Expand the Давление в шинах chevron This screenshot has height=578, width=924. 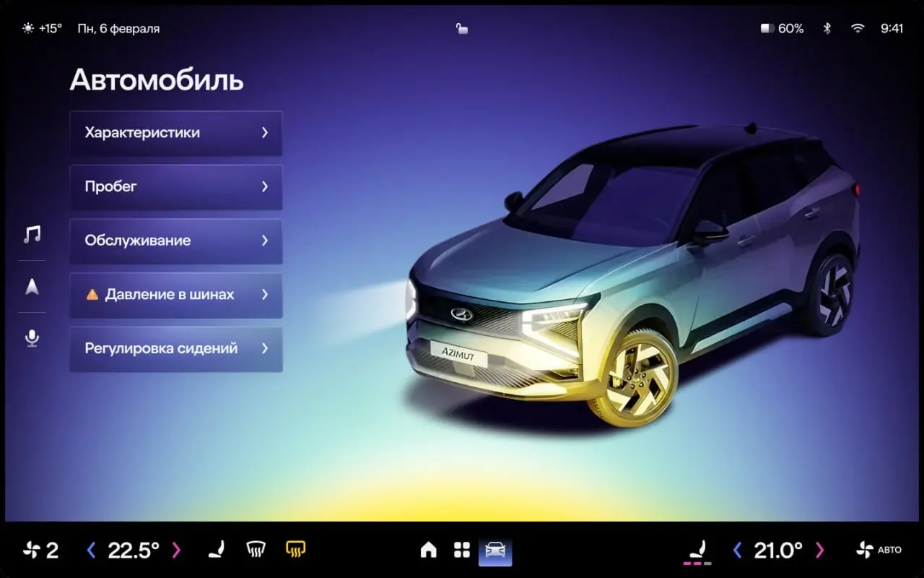tap(265, 295)
